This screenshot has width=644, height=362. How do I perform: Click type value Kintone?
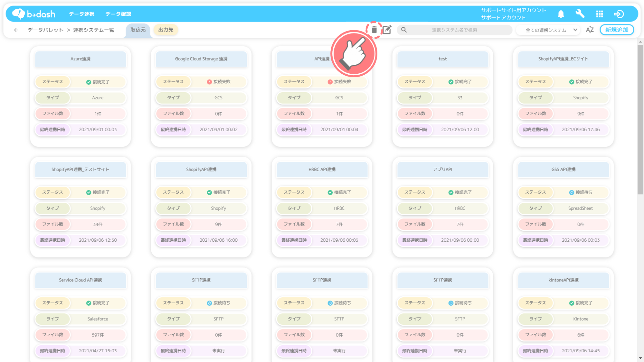(x=581, y=319)
